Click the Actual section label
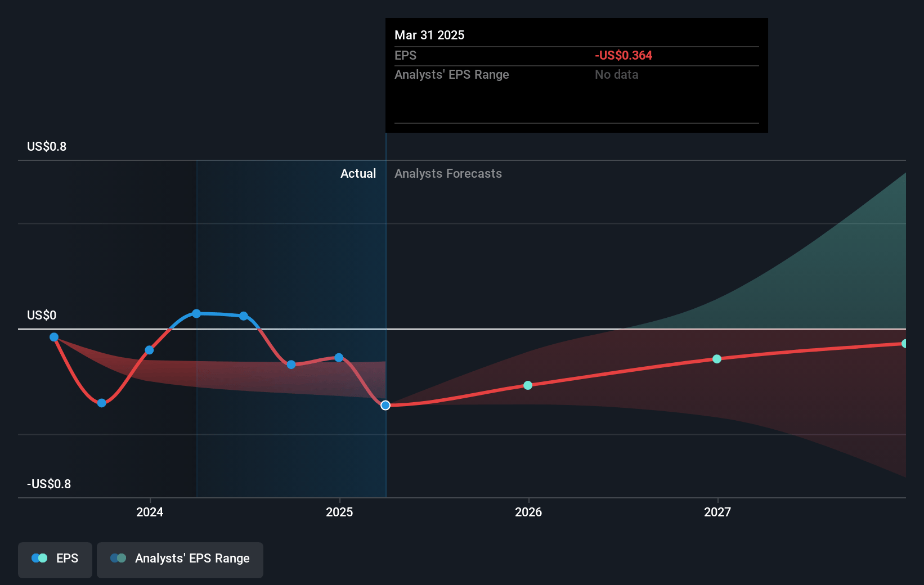 tap(358, 174)
